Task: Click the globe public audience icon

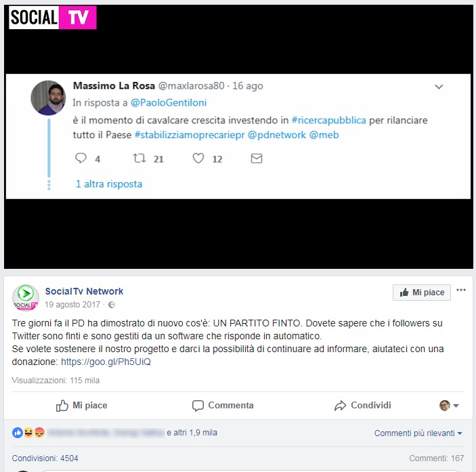Action: (x=112, y=305)
